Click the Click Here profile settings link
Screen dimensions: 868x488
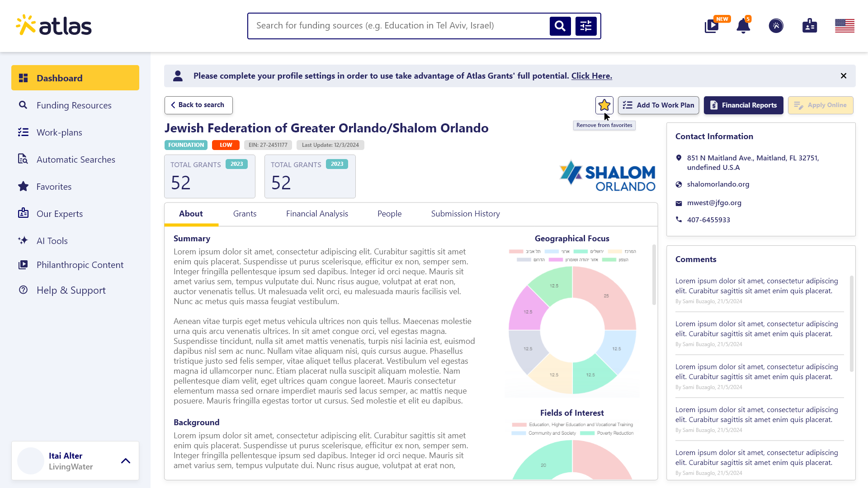[591, 76]
